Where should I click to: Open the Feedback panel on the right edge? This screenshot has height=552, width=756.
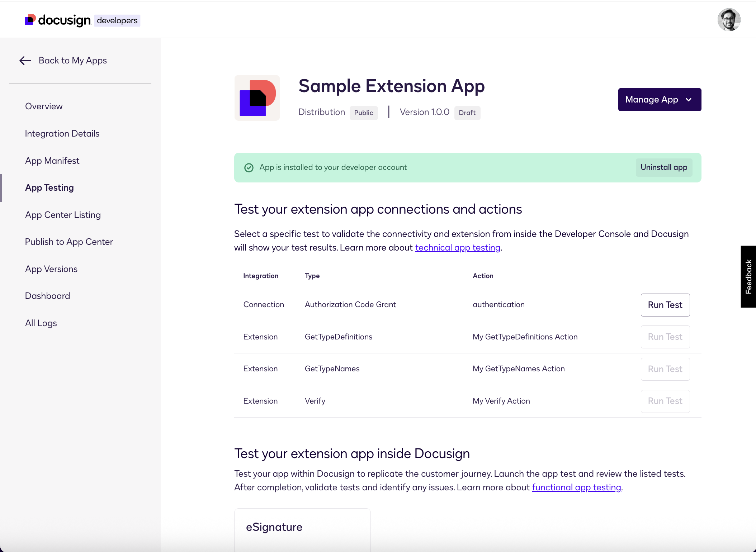coord(748,276)
